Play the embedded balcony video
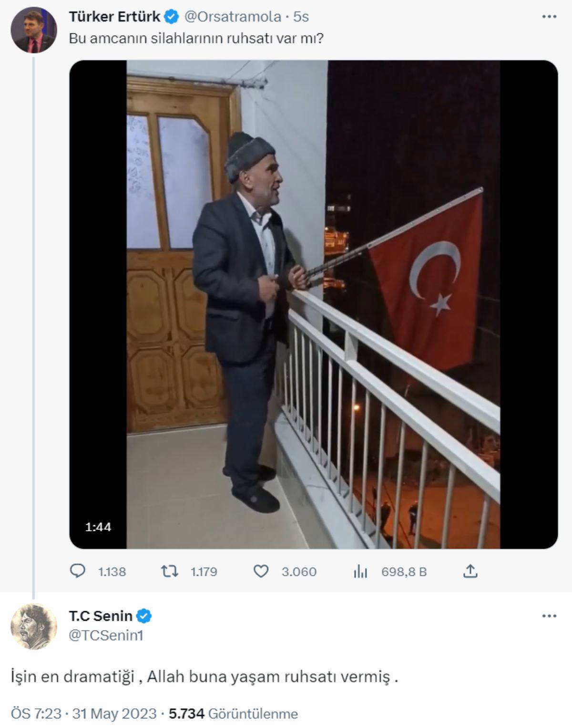Image resolution: width=572 pixels, height=728 pixels. [313, 304]
